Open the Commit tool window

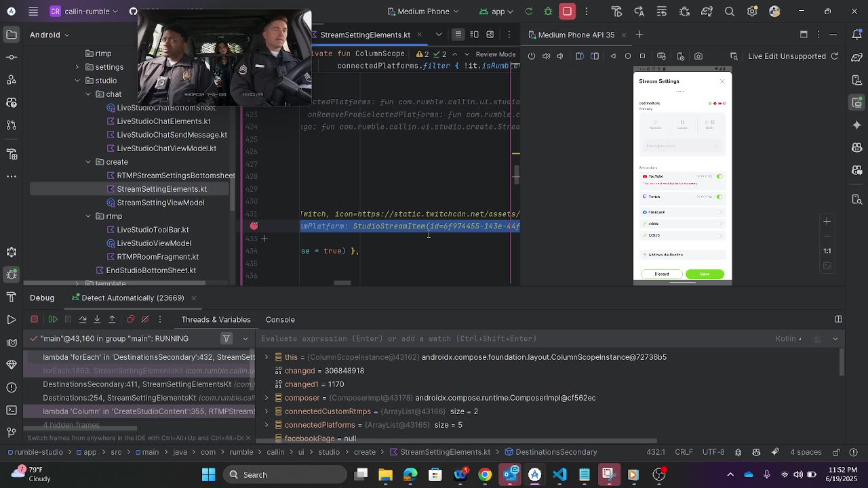pyautogui.click(x=12, y=58)
